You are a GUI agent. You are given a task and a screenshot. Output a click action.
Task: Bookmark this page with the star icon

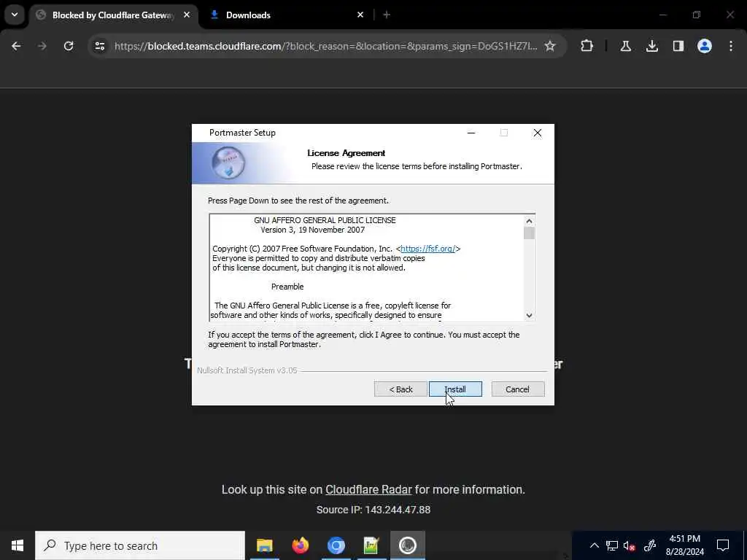tap(550, 46)
